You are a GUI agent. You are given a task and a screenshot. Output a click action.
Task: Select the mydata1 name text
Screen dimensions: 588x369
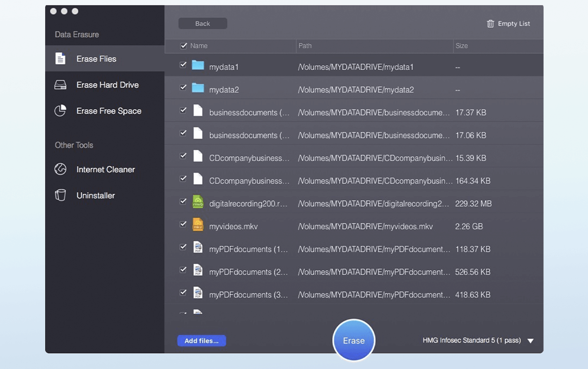(x=224, y=67)
